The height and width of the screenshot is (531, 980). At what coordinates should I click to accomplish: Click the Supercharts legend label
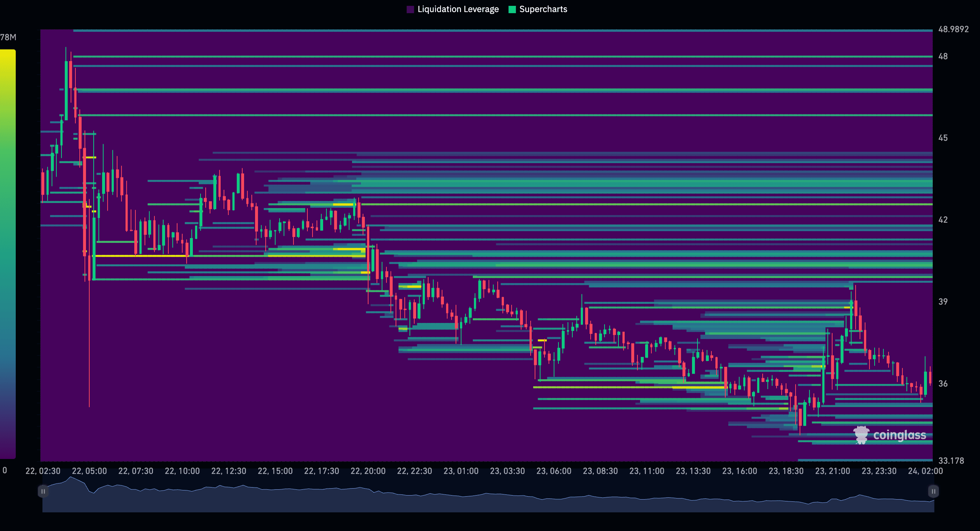click(x=543, y=10)
